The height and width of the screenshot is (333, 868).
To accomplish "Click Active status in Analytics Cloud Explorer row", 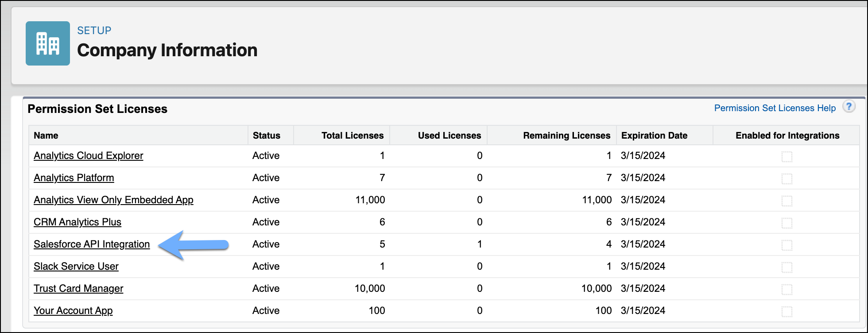I will pos(266,155).
